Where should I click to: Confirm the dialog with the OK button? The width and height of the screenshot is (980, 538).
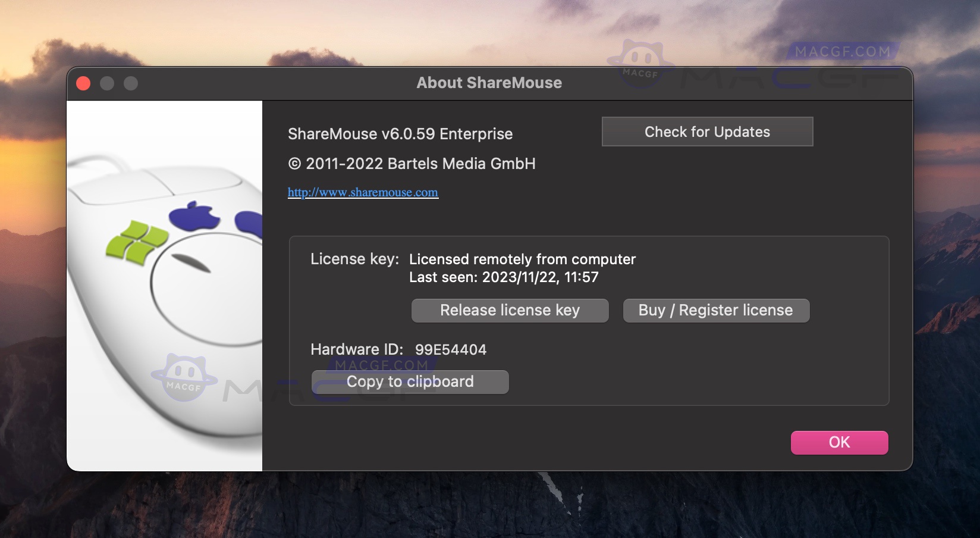click(x=838, y=442)
